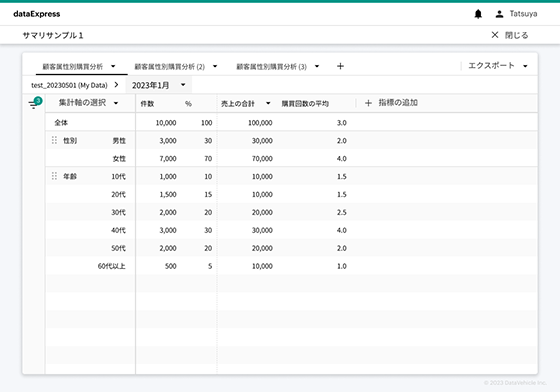Click the 全体 row label
Image resolution: width=560 pixels, height=392 pixels.
click(x=61, y=122)
